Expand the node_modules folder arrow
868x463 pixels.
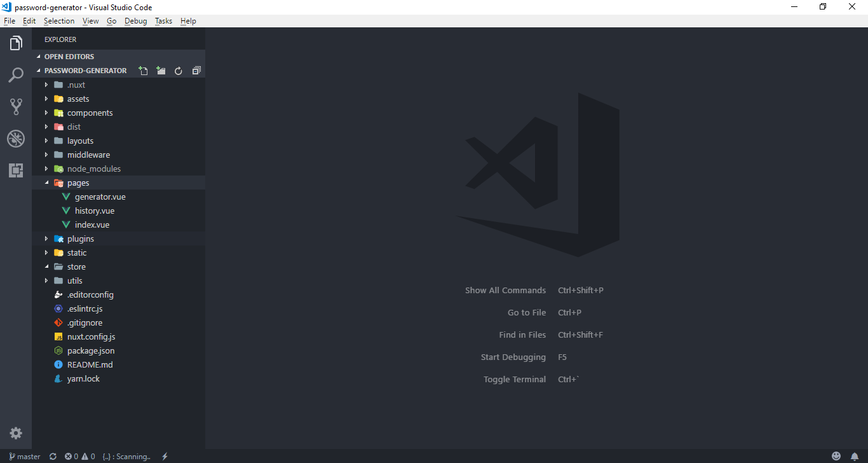[46, 169]
